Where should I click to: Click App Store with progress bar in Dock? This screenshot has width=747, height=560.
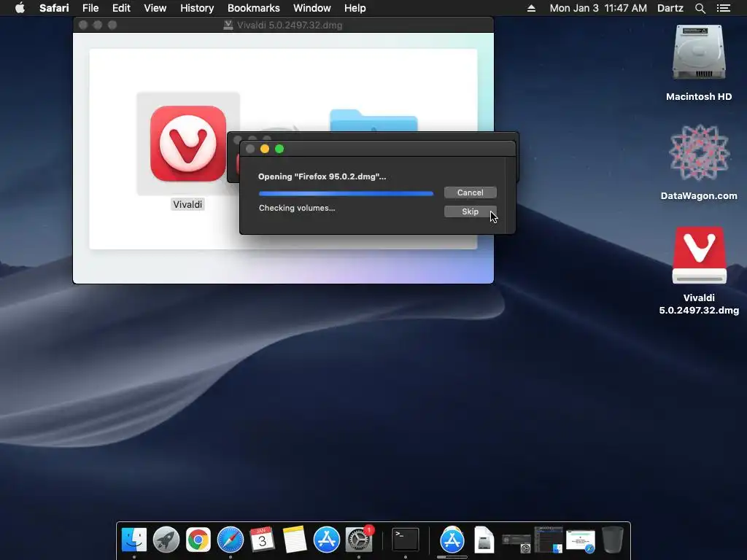point(452,540)
